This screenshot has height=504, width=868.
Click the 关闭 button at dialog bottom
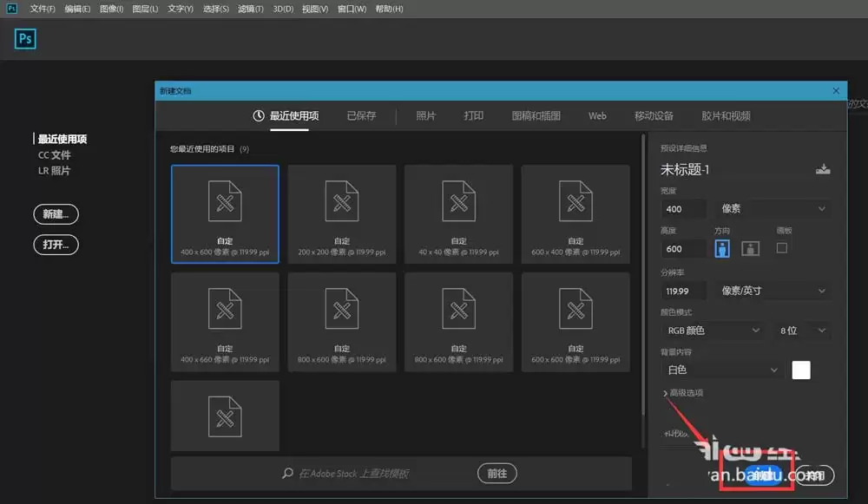(x=814, y=475)
